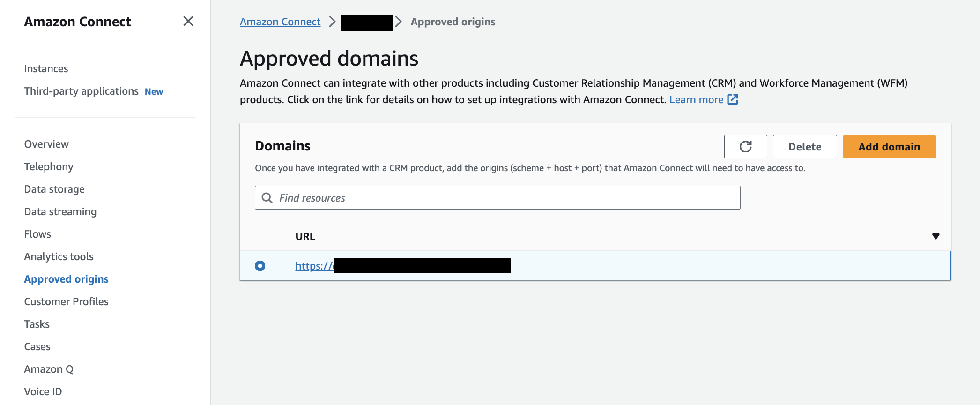
Task: Close the Amazon Connect side navigation
Action: (188, 21)
